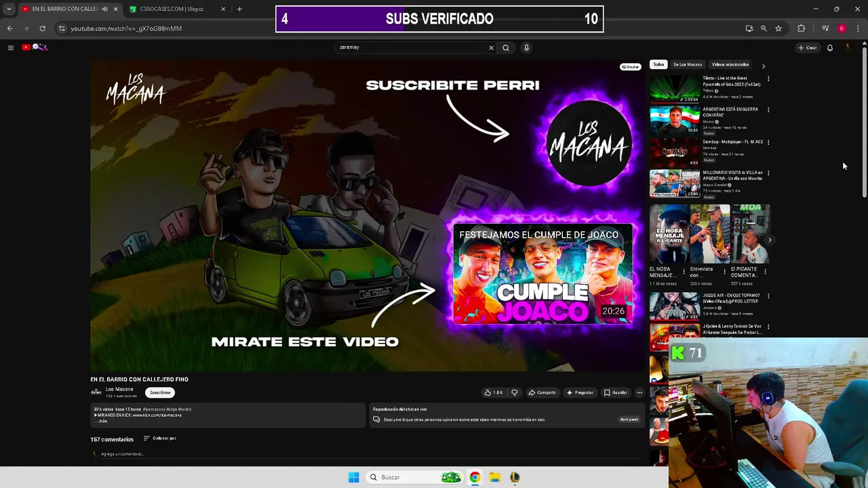Select the Todos filter chip
Viewport: 868px width, 488px height.
point(658,64)
